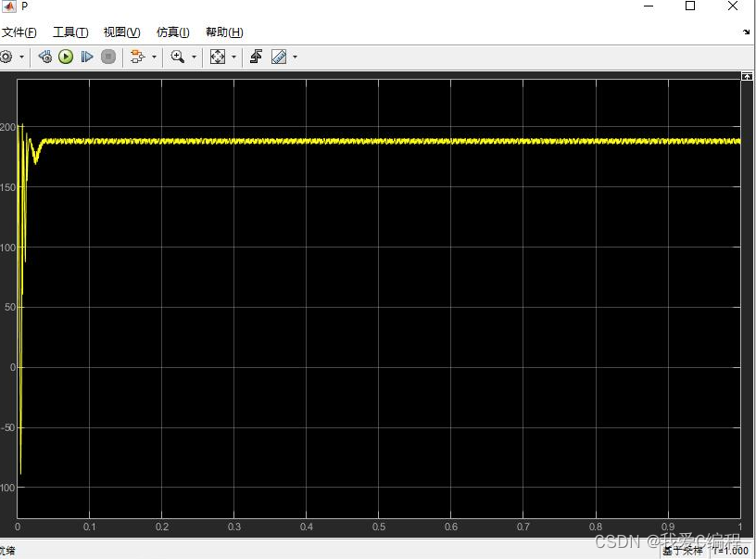Toggle the cursor measurements ruler icon
Screen dimensions: 756x559
[279, 57]
